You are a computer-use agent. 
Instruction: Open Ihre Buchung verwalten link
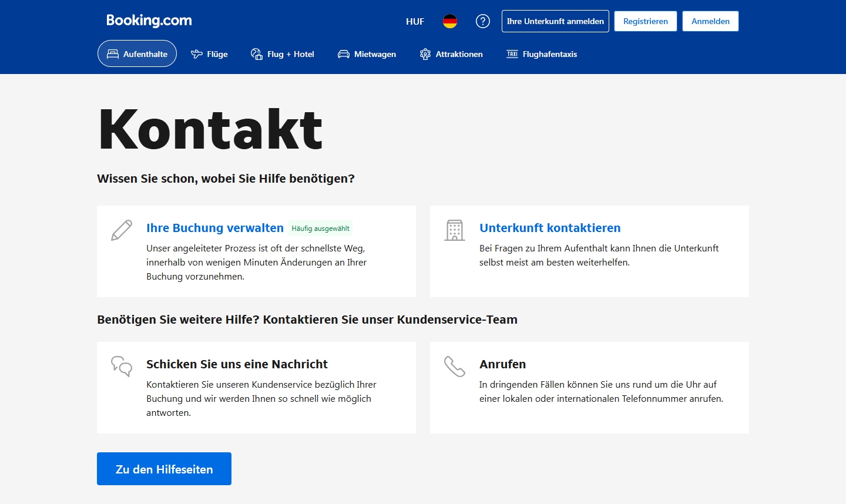215,228
